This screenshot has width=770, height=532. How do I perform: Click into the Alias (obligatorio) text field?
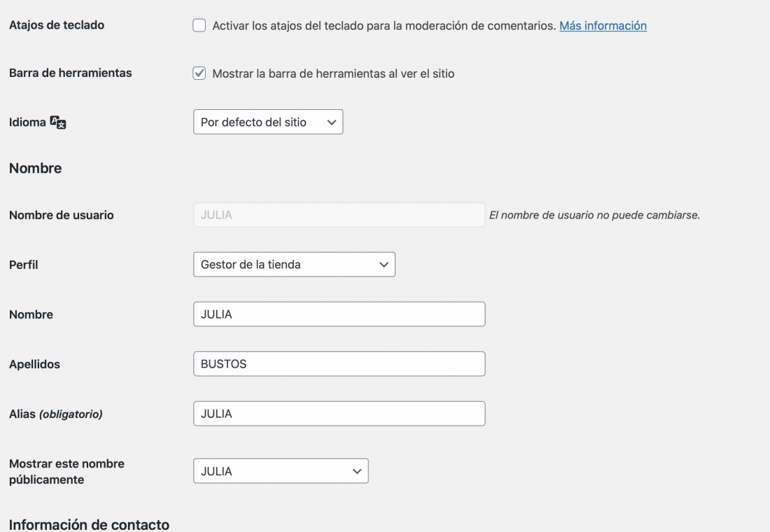click(x=339, y=414)
